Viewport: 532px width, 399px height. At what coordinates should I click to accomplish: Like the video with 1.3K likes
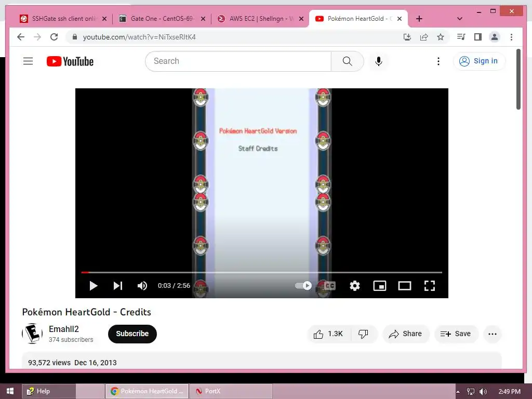point(328,334)
